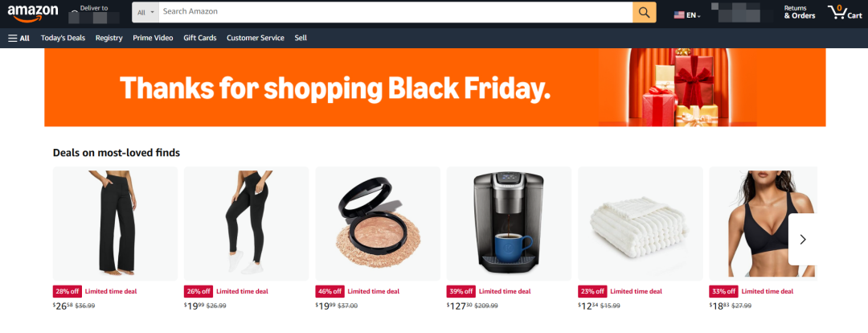Select Gift Cards in navigation bar
Screen dimensions: 868x333
(200, 39)
